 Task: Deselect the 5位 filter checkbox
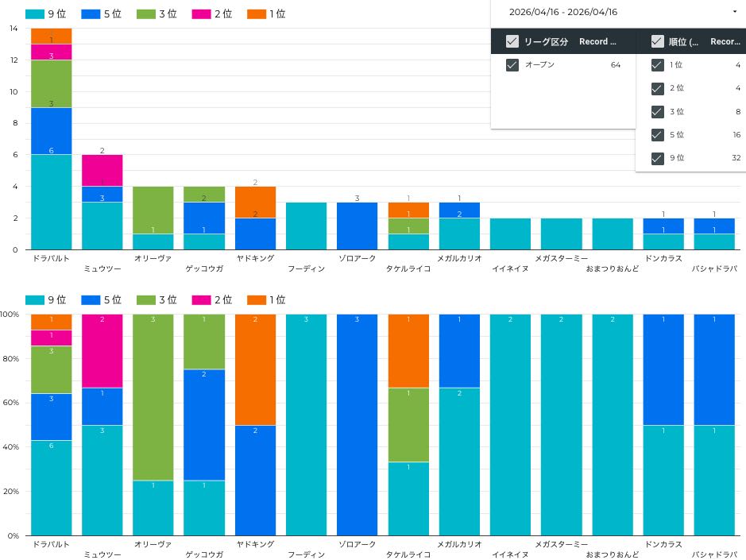coord(657,135)
